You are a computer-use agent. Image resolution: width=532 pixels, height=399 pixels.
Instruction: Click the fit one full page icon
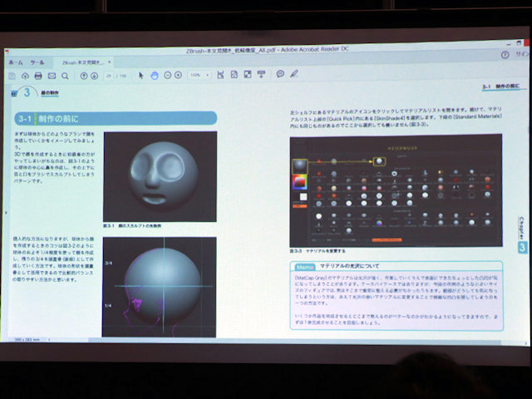click(x=234, y=74)
